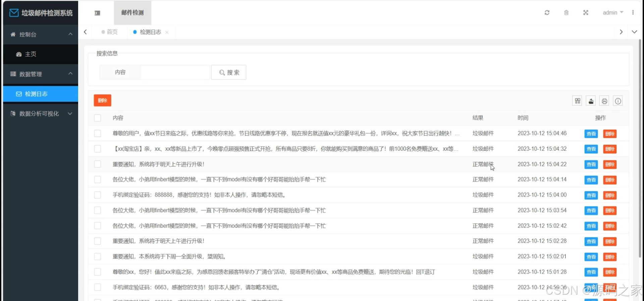
Task: Click the info icon in table toolbar
Action: (618, 101)
